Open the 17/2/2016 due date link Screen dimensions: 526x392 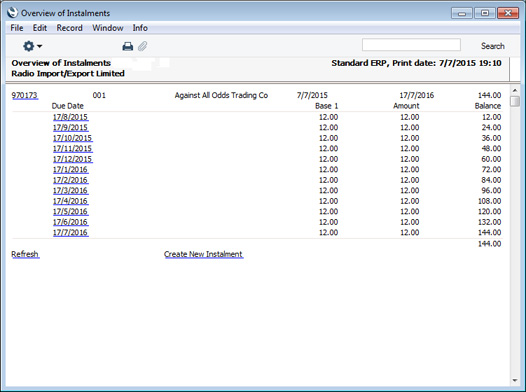(70, 180)
